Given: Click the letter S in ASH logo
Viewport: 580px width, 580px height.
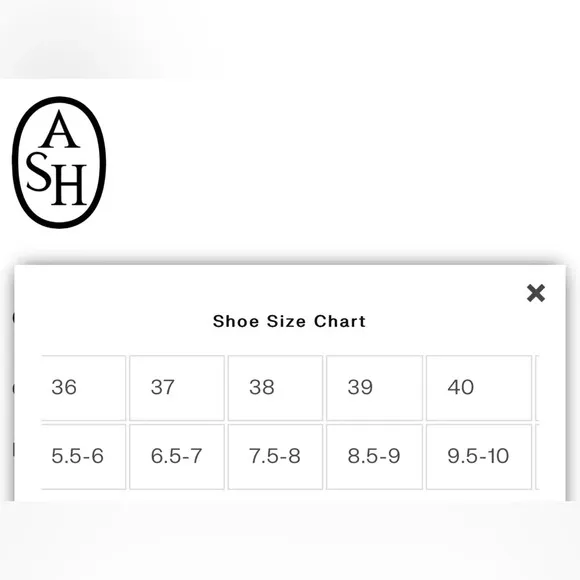Looking at the screenshot, I should click(x=38, y=172).
